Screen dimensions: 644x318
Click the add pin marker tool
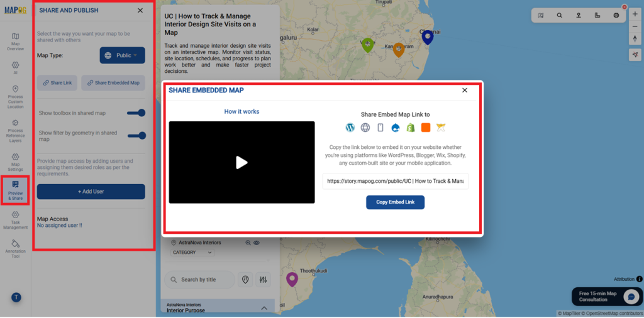pyautogui.click(x=579, y=15)
